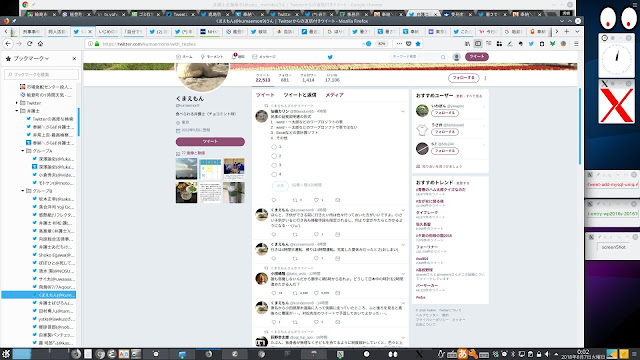Select poll option 3 radio button
Image resolution: width=640 pixels, height=360 pixels.
pyautogui.click(x=274, y=165)
